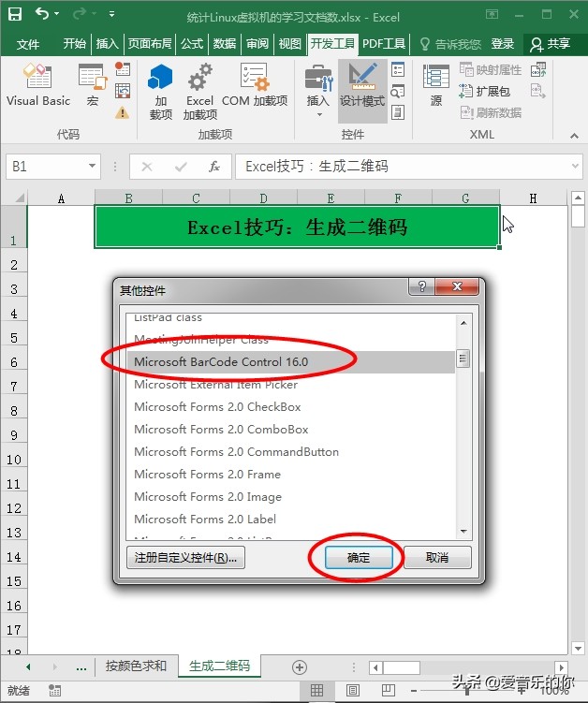
Task: Click the XML Import icon
Action: pos(538,69)
